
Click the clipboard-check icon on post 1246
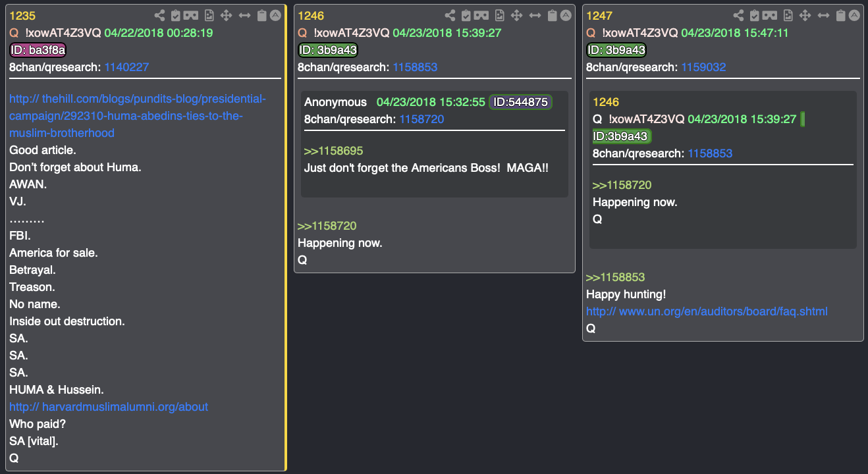coord(466,15)
